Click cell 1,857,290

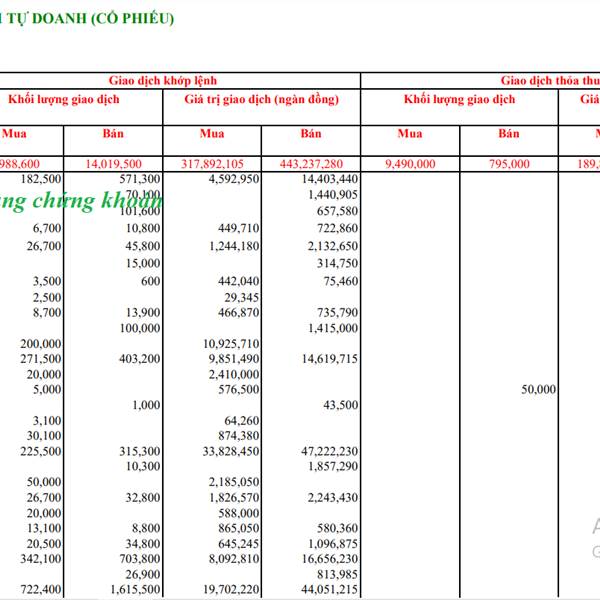(333, 466)
